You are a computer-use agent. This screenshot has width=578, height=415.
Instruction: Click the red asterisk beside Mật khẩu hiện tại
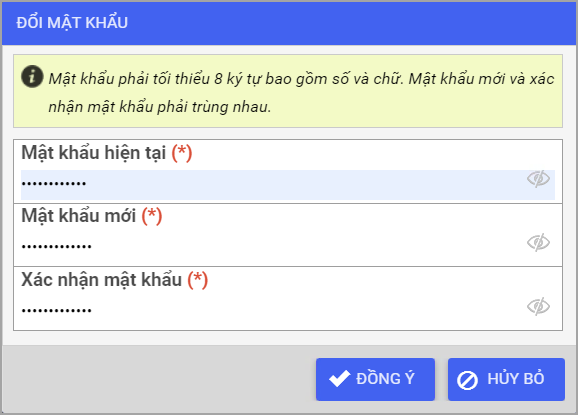(182, 153)
